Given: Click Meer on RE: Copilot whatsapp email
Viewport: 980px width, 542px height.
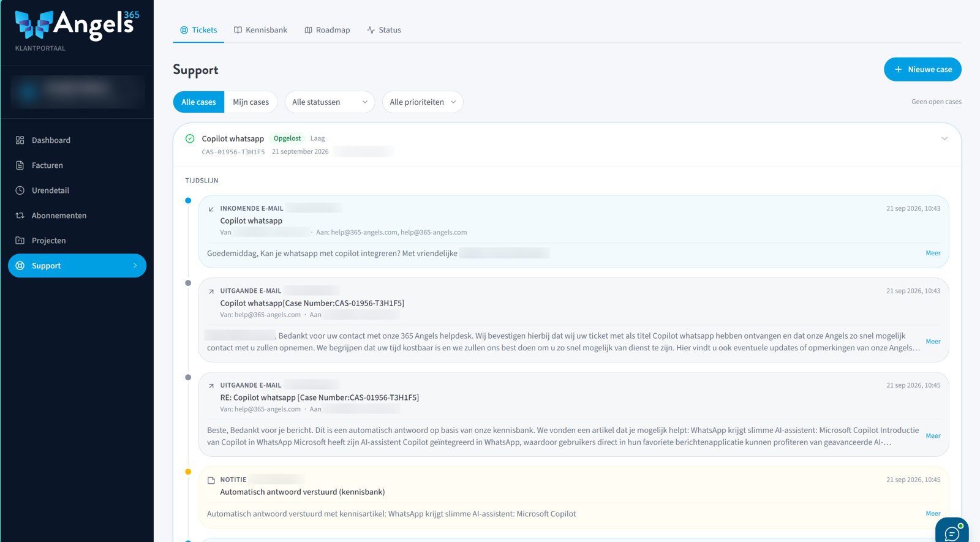Looking at the screenshot, I should click(933, 436).
